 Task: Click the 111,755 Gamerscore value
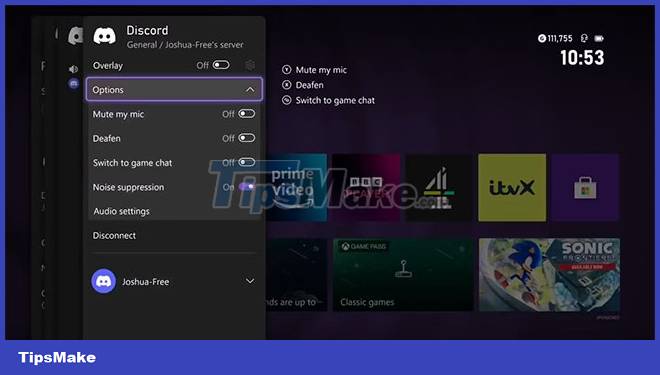pos(560,38)
